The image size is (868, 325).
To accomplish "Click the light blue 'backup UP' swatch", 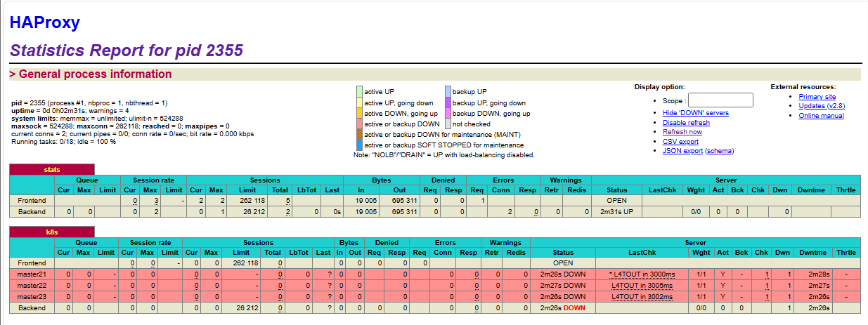I will click(x=448, y=92).
